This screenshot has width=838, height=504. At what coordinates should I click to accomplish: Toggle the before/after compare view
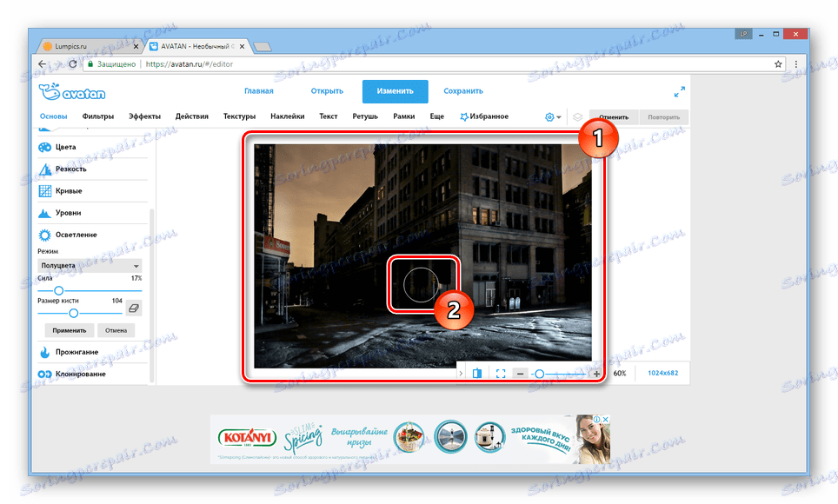(477, 374)
